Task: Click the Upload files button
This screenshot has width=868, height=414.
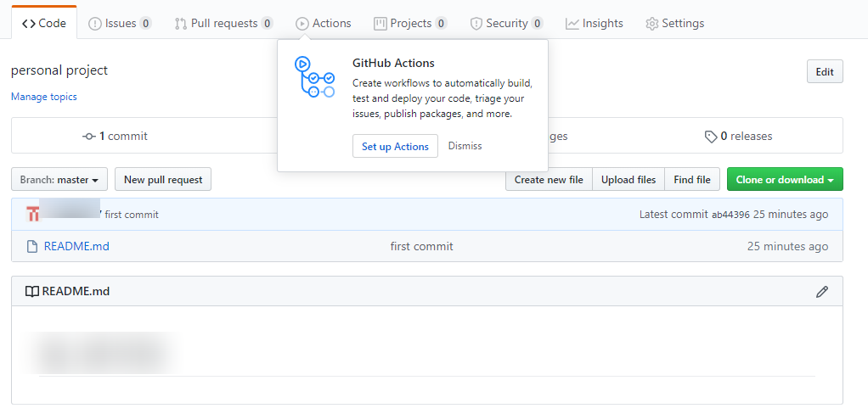Action: [628, 179]
